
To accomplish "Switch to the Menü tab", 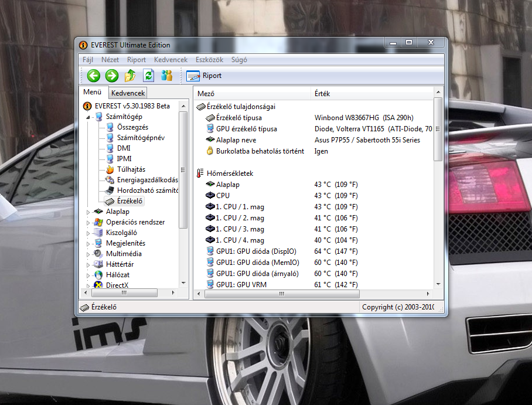I will coord(93,92).
